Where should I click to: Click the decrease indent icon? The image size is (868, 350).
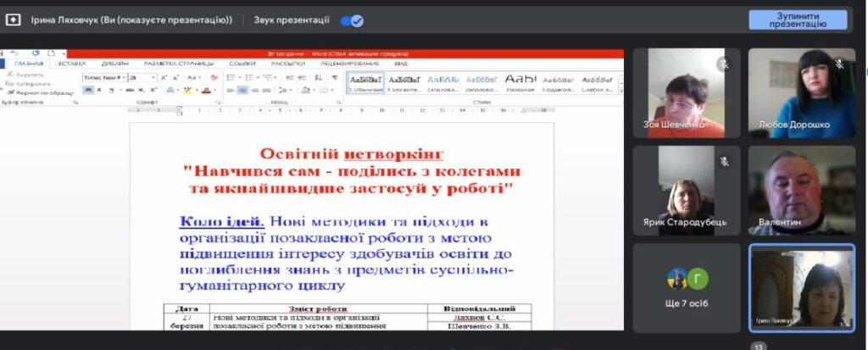pos(290,77)
